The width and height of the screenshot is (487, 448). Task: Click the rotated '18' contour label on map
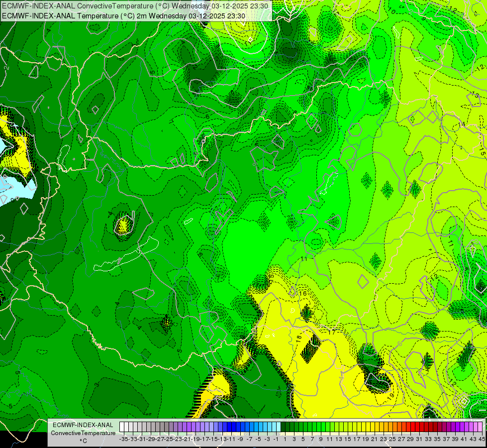(299, 339)
